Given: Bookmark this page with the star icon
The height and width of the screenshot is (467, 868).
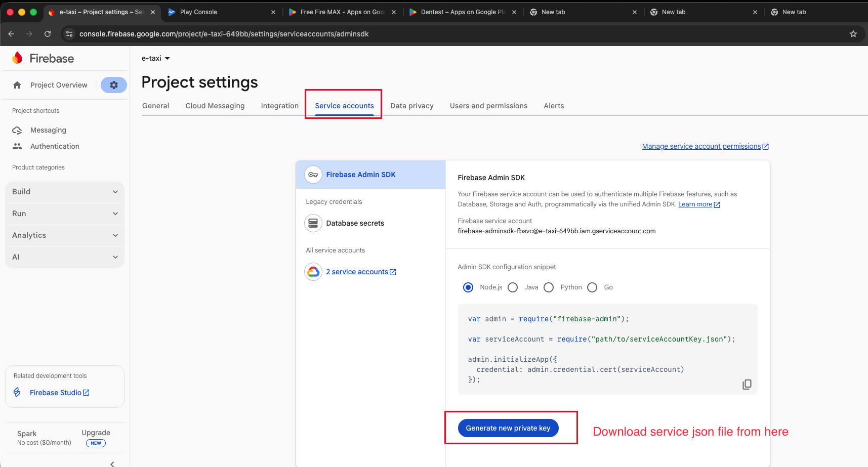Looking at the screenshot, I should pyautogui.click(x=853, y=34).
